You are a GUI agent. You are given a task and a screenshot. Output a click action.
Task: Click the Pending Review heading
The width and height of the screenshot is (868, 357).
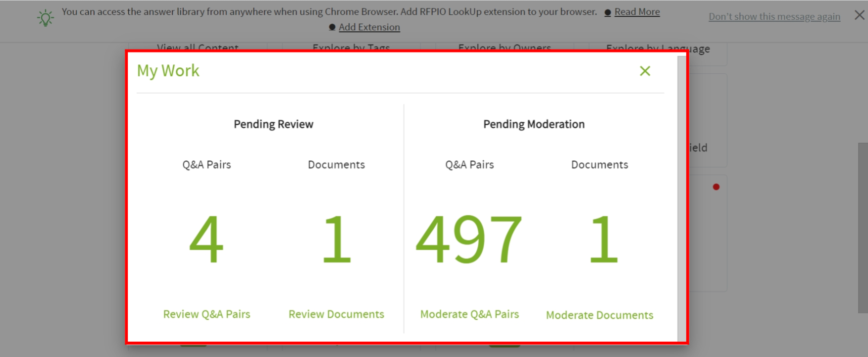point(273,124)
